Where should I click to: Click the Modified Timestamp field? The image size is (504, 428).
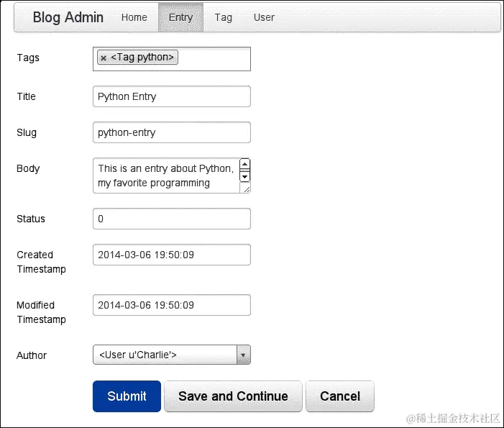[x=172, y=305]
